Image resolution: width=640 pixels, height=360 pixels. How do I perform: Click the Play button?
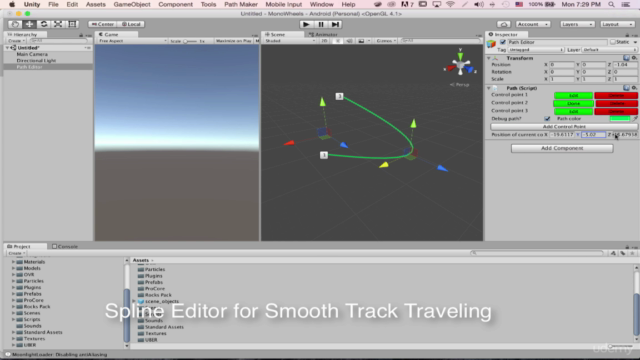pyautogui.click(x=306, y=24)
